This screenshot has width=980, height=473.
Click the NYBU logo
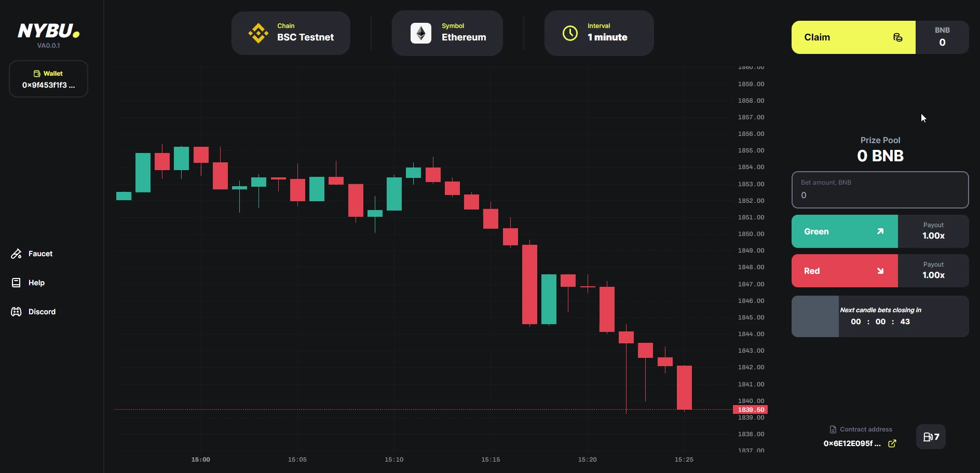(x=48, y=32)
